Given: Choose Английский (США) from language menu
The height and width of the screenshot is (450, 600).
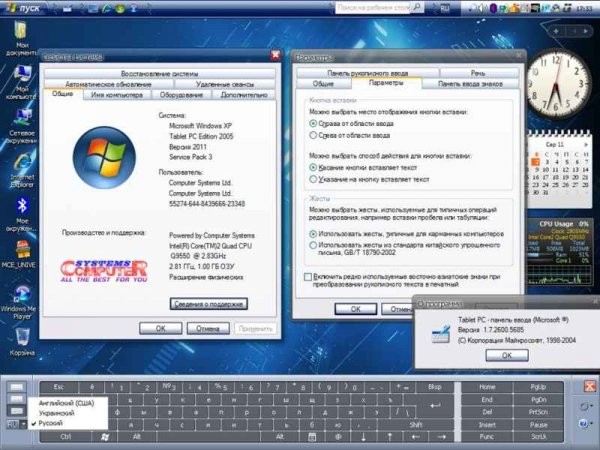Looking at the screenshot, I should [x=67, y=403].
